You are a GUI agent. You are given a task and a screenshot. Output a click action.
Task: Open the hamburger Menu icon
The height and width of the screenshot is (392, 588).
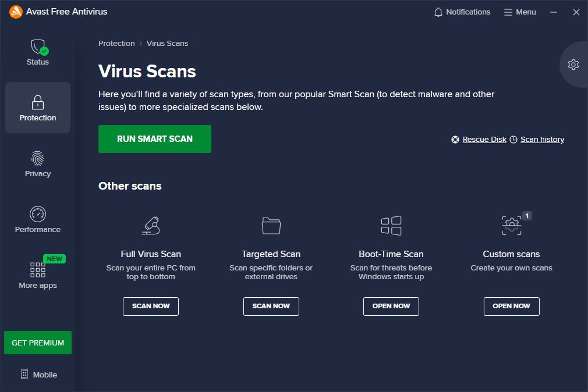(x=508, y=12)
